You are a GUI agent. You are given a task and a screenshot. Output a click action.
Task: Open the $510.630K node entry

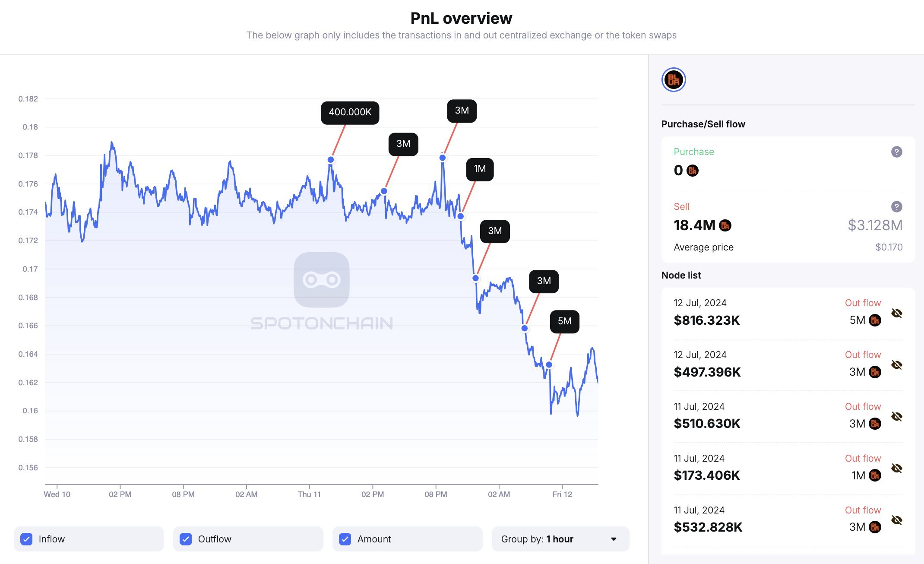point(707,424)
